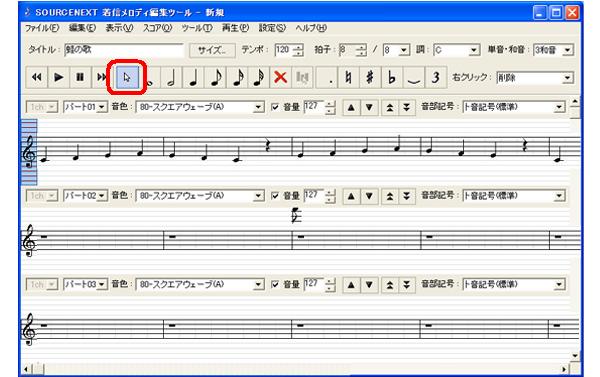This screenshot has width=600, height=377.
Task: Click the サイズ button
Action: pos(212,50)
